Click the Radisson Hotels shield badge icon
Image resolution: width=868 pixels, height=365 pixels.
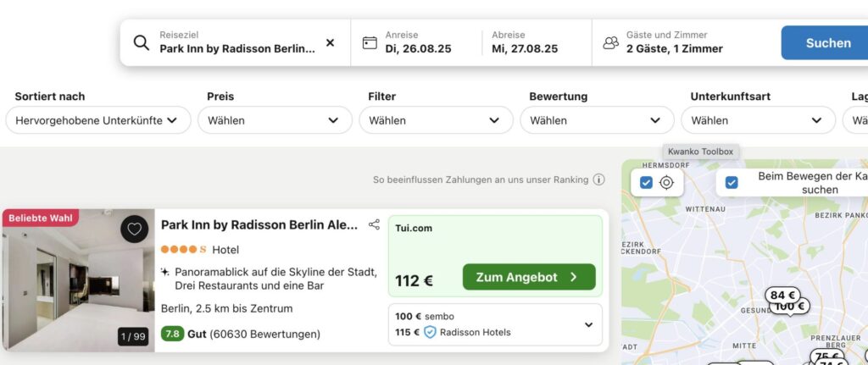point(430,332)
